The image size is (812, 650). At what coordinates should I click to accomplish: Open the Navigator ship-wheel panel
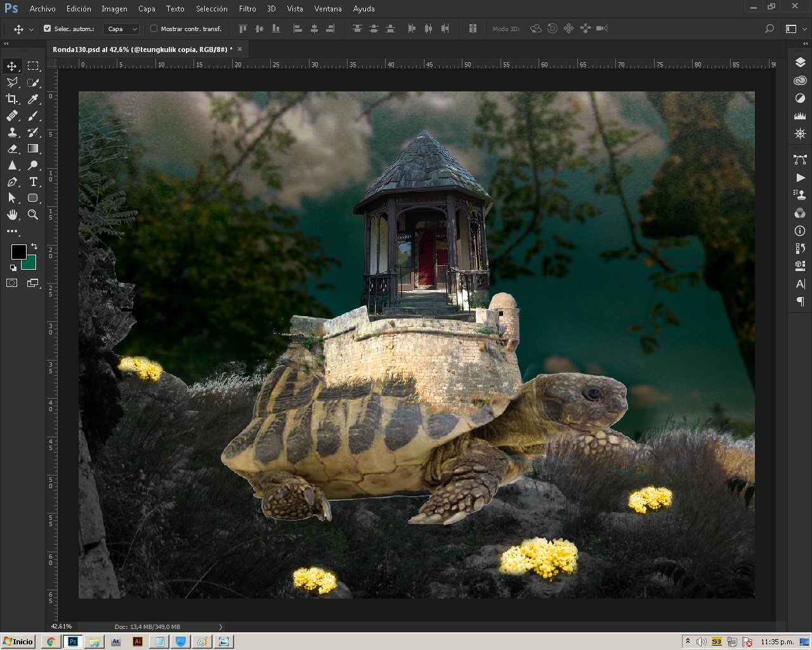(800, 134)
